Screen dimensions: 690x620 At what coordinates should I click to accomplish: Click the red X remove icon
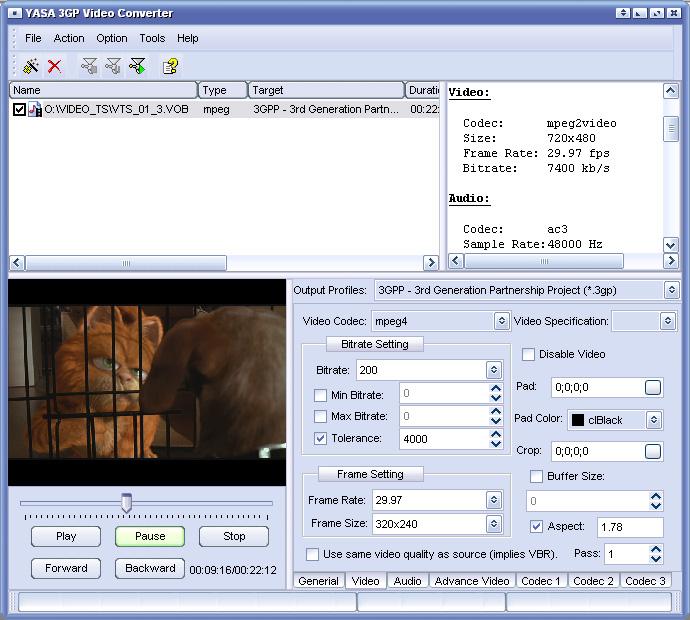coord(55,66)
